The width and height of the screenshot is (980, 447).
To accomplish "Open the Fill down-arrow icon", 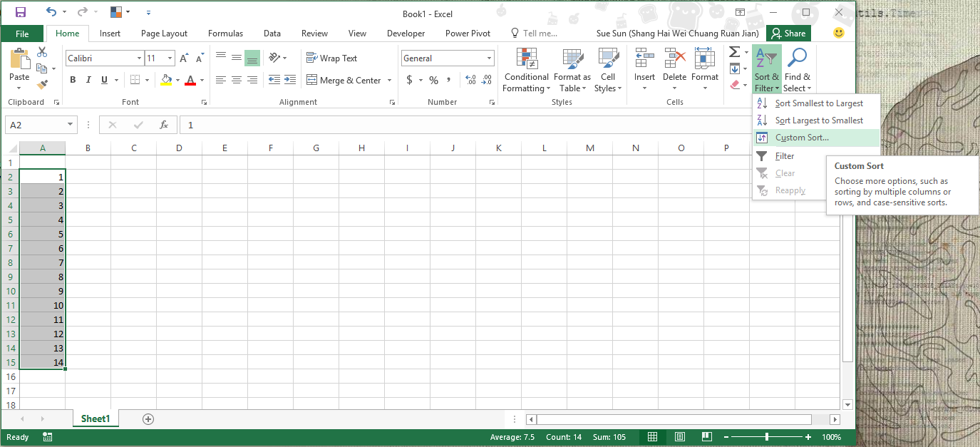I will click(x=735, y=68).
